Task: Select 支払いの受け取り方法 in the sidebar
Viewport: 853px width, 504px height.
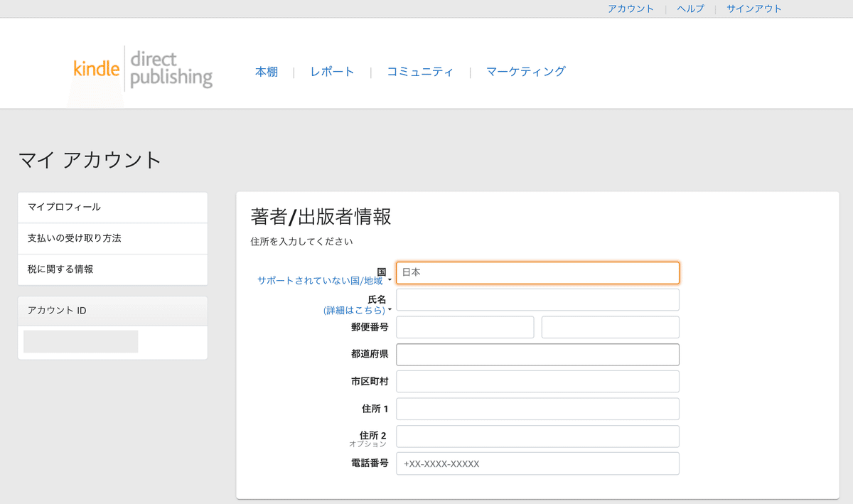Action: pos(112,239)
